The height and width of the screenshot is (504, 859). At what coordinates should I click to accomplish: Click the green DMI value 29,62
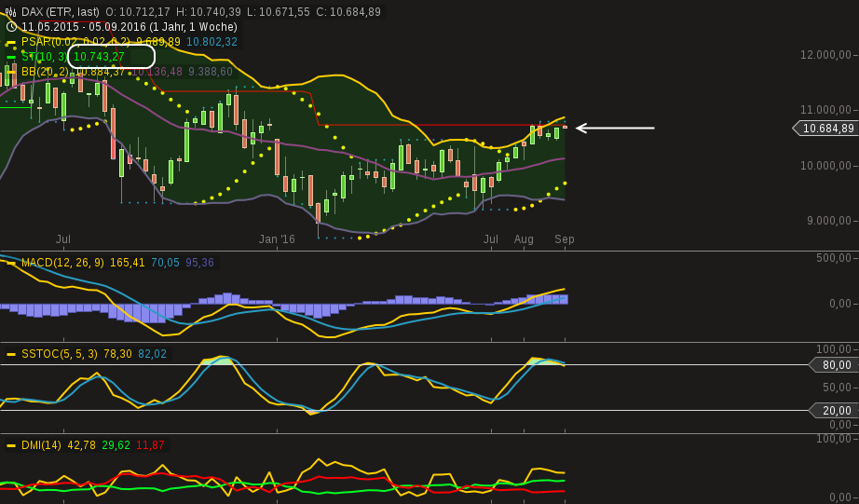[x=116, y=445]
